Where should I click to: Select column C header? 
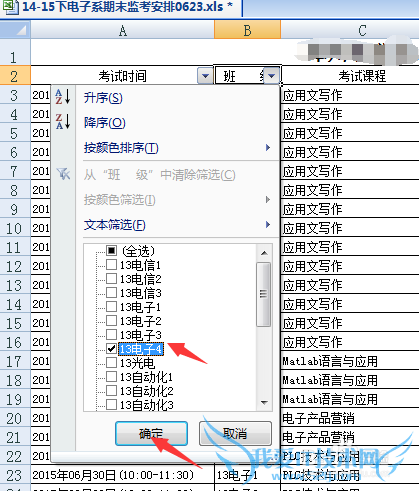(x=350, y=30)
